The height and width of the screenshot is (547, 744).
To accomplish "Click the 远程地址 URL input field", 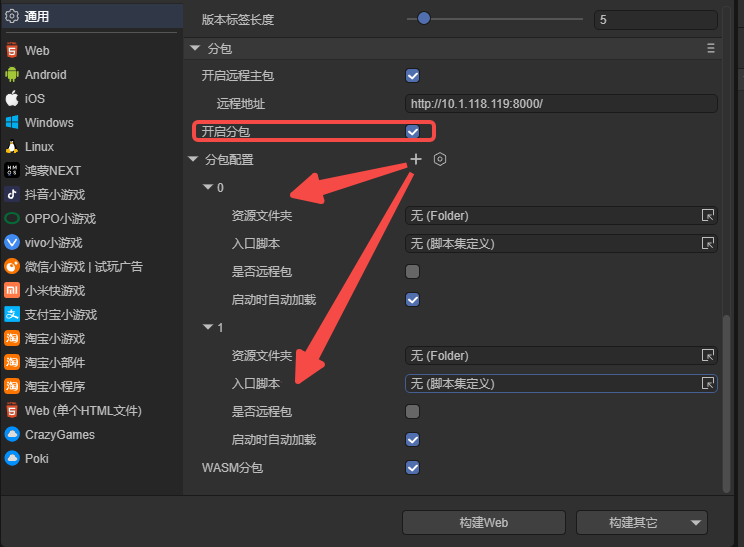I will 561,104.
